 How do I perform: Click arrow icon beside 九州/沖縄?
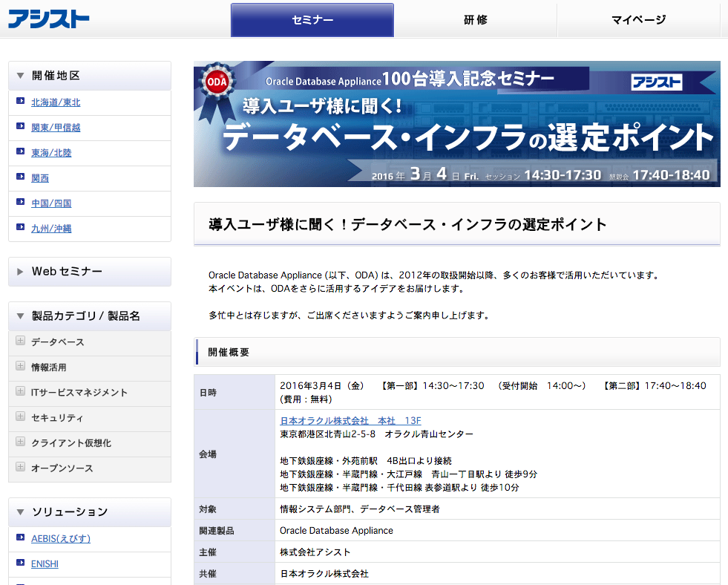coord(21,227)
